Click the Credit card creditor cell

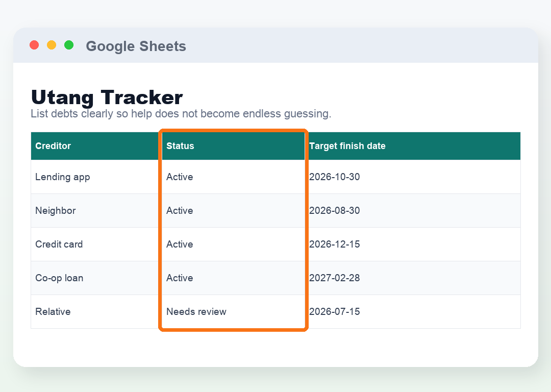(x=96, y=244)
